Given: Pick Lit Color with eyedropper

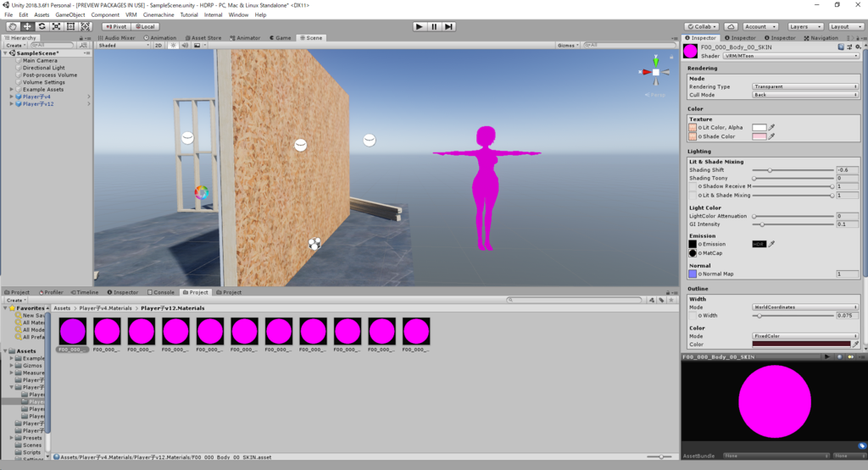Looking at the screenshot, I should pyautogui.click(x=771, y=127).
